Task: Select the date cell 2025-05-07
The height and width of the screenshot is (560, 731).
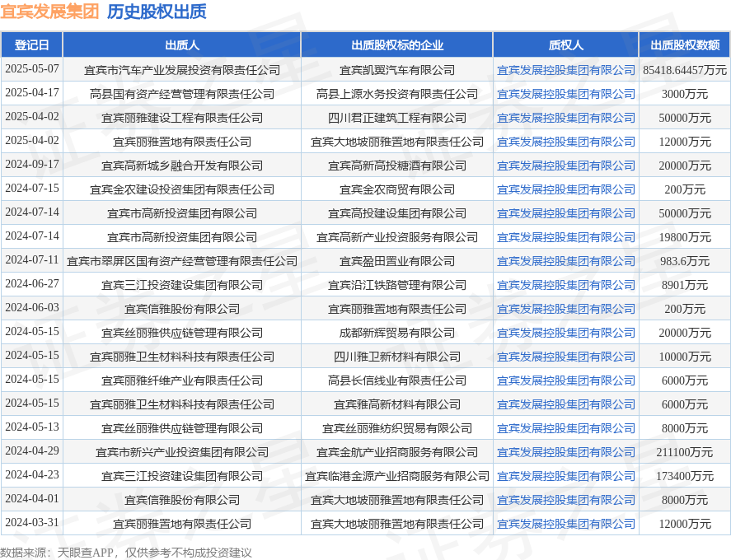Action: pyautogui.click(x=31, y=69)
